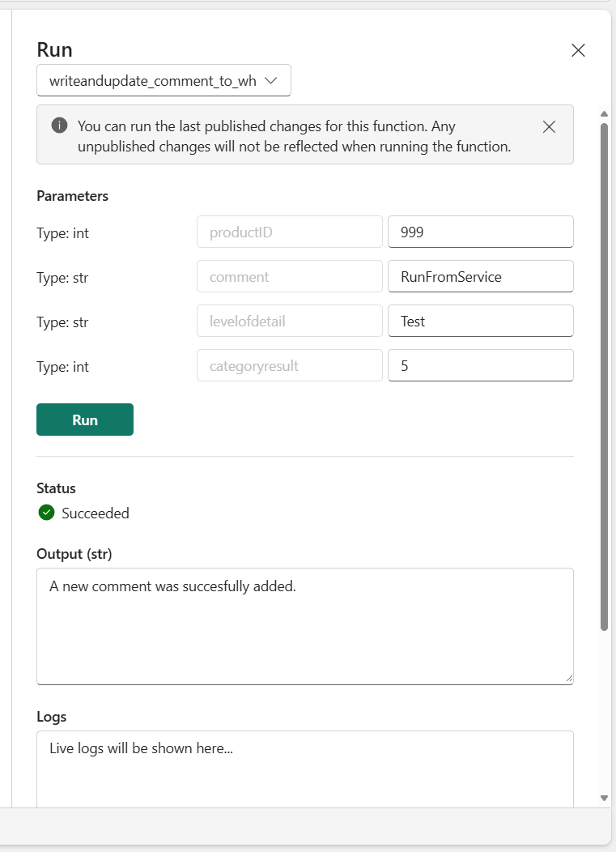Click the 'Logs' label
This screenshot has width=616, height=852.
(x=52, y=717)
